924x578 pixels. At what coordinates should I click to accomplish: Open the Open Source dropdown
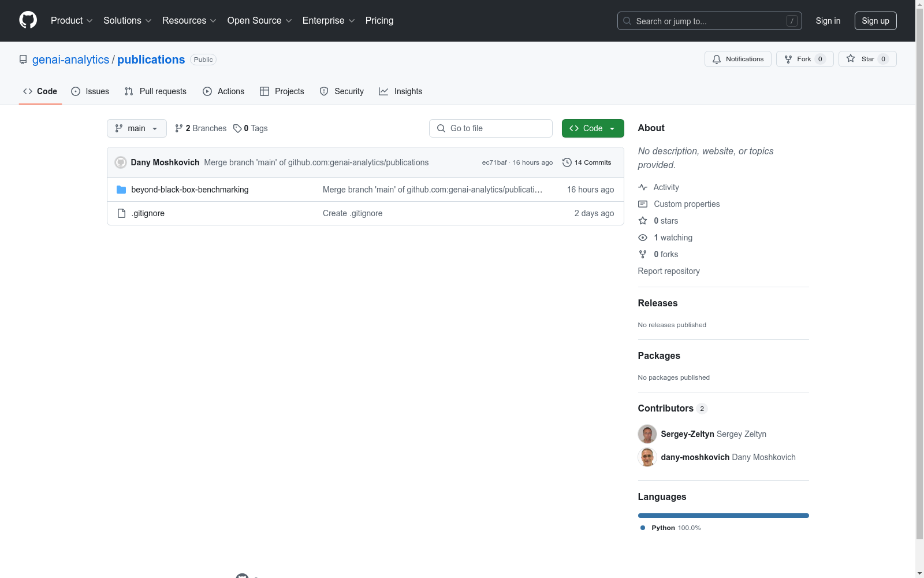[260, 21]
